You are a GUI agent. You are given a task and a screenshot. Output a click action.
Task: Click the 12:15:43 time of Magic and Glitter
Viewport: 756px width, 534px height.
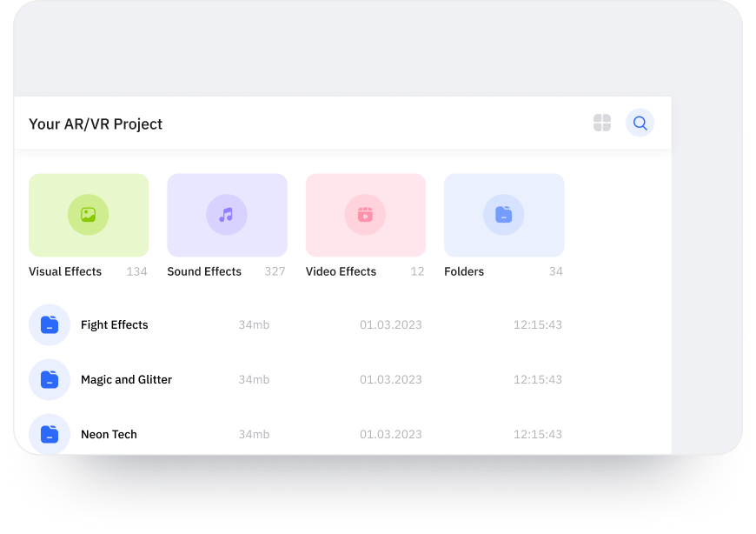click(538, 380)
